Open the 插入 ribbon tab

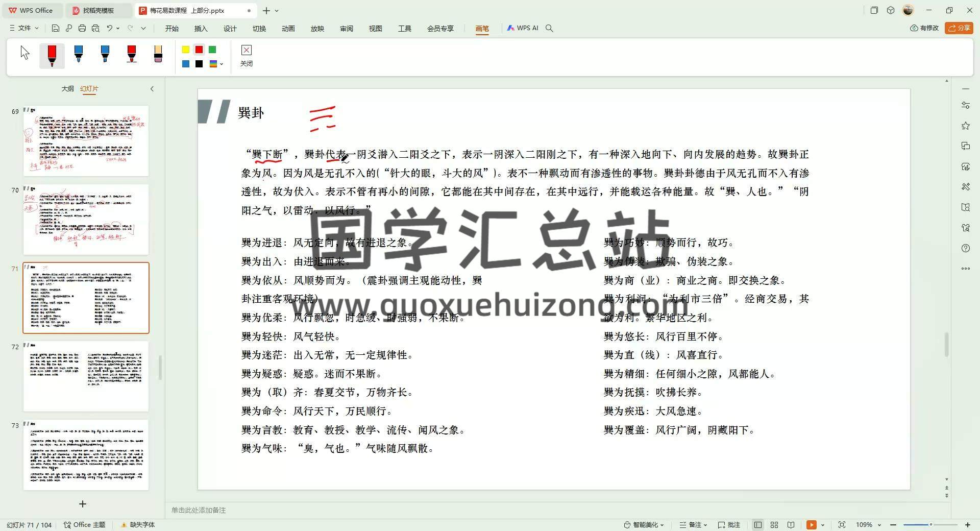coord(201,29)
